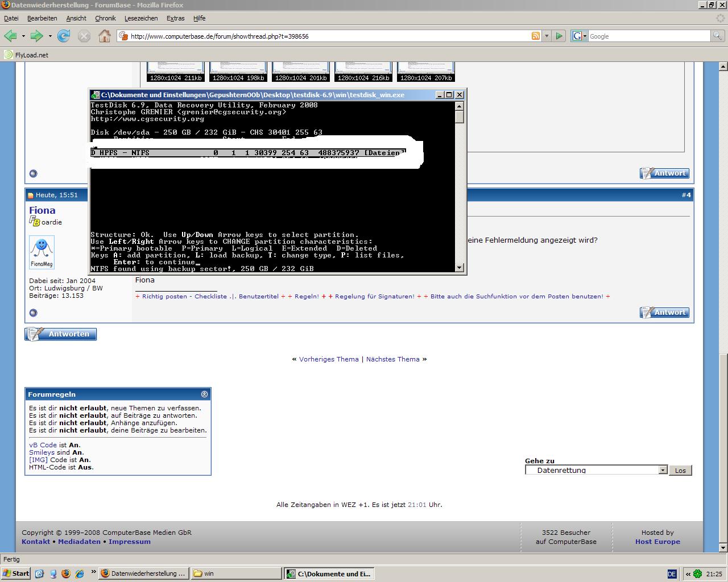Open the Datei menu

(11, 18)
